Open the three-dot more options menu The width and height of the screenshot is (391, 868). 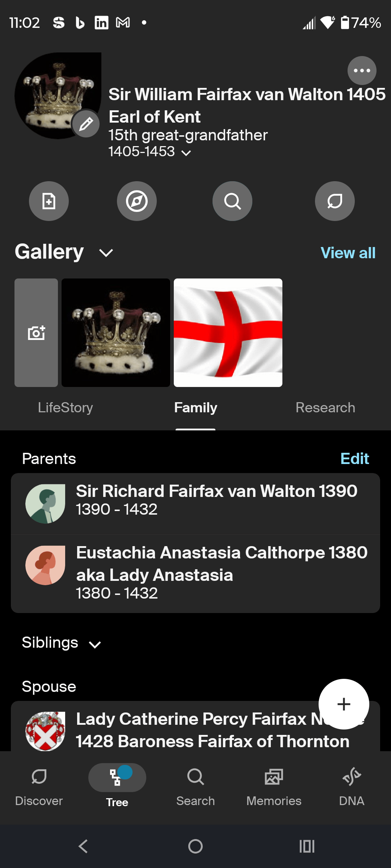362,71
